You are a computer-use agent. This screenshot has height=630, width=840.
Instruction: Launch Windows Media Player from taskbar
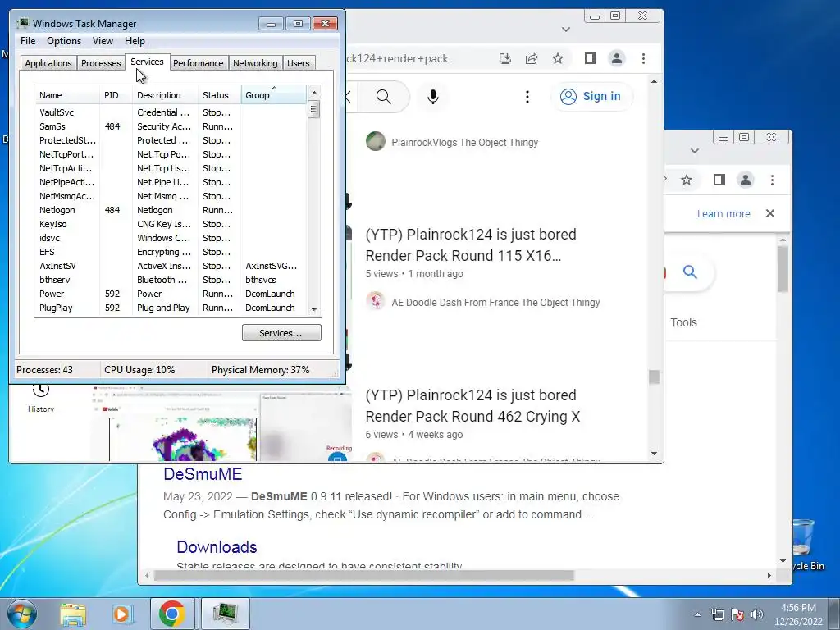[122, 614]
